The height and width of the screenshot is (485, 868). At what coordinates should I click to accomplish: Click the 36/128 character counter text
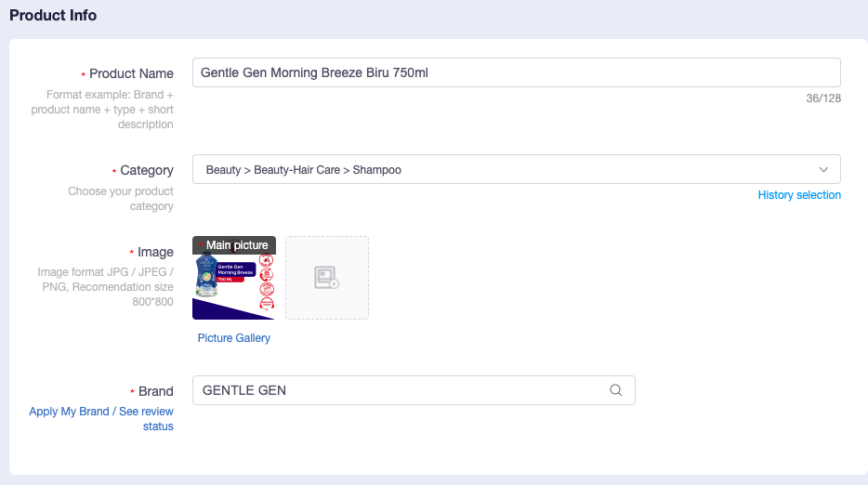(x=823, y=98)
